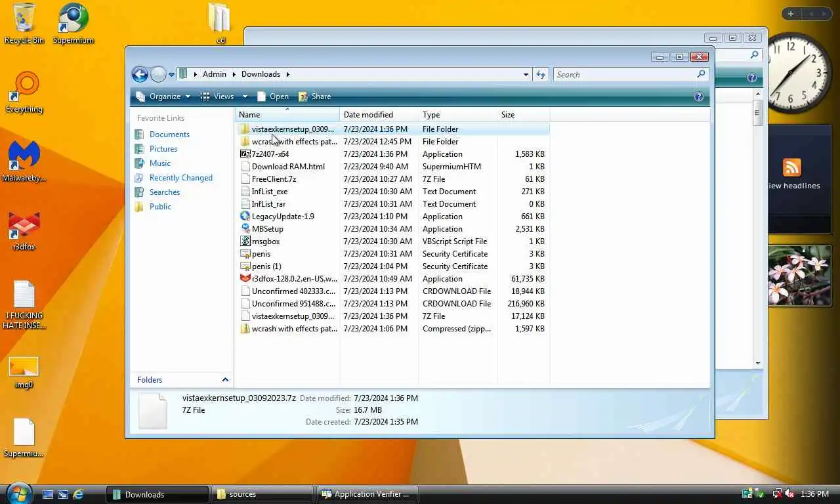Click the Help question mark in toolbar

coord(699,96)
